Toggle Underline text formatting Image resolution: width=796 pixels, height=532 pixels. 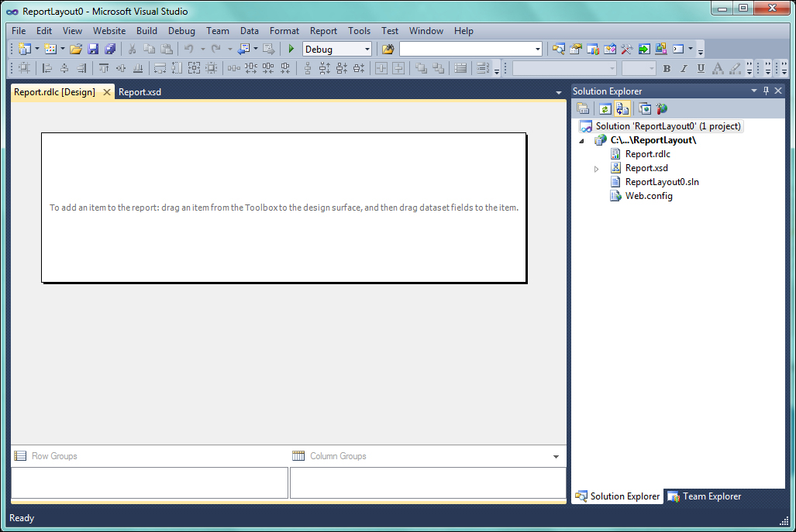click(x=701, y=68)
